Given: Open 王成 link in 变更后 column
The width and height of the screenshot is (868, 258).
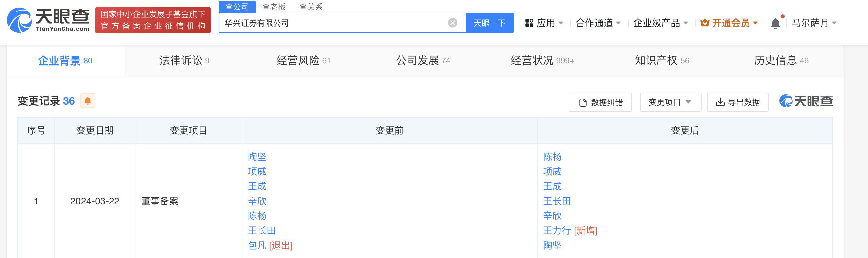Looking at the screenshot, I should [x=552, y=186].
